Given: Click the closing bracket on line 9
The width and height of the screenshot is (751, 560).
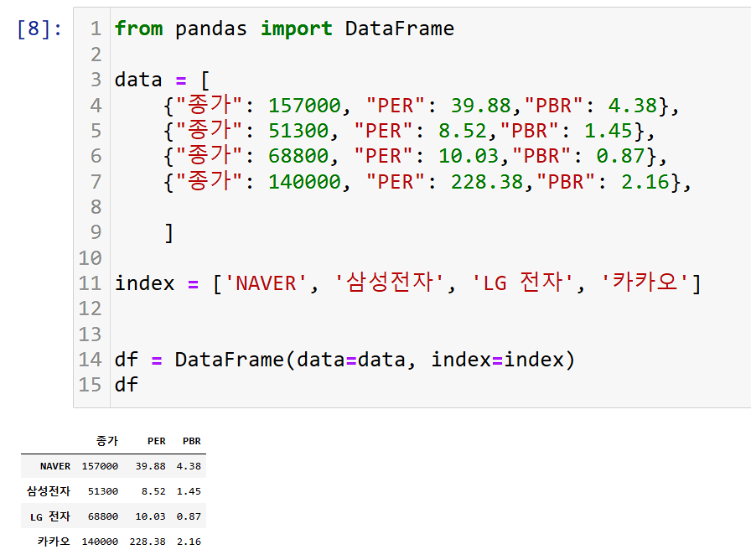Looking at the screenshot, I should click(x=169, y=233).
